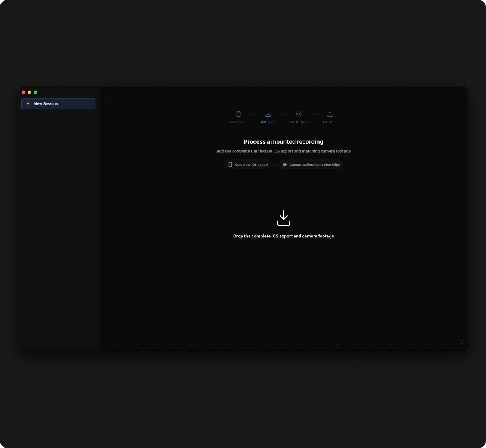The image size is (486, 448).
Task: Click the Complete iOS export chip
Action: click(248, 165)
